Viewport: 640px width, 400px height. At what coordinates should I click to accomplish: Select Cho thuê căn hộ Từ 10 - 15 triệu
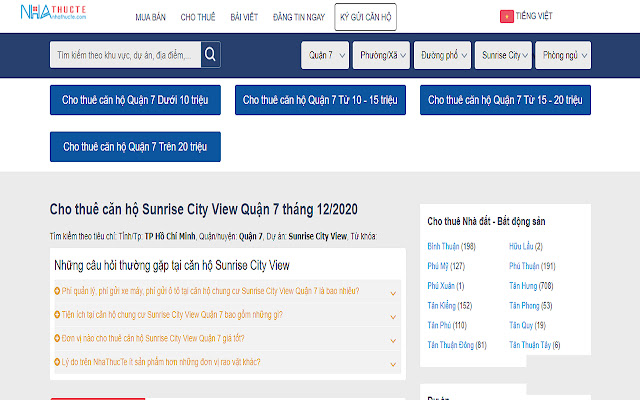tap(320, 100)
